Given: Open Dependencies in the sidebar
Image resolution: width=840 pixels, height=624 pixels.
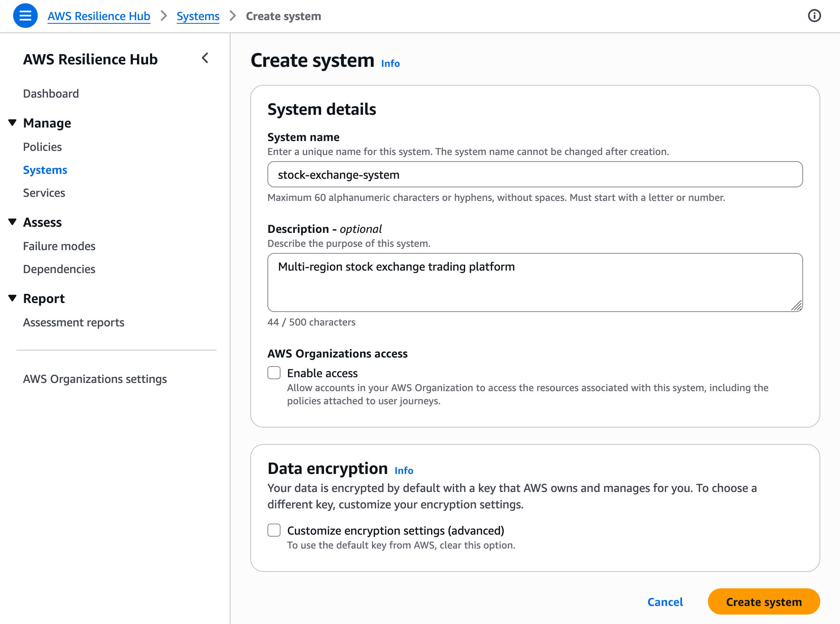Looking at the screenshot, I should pyautogui.click(x=59, y=269).
